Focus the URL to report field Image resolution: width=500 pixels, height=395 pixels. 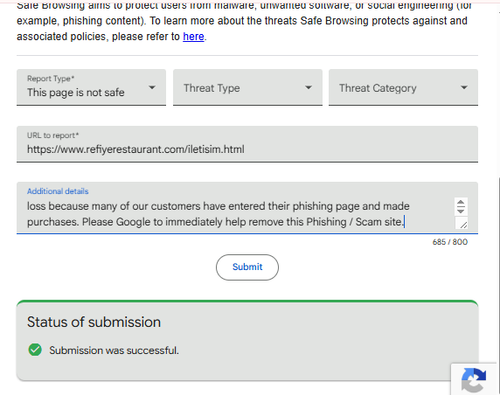point(247,144)
